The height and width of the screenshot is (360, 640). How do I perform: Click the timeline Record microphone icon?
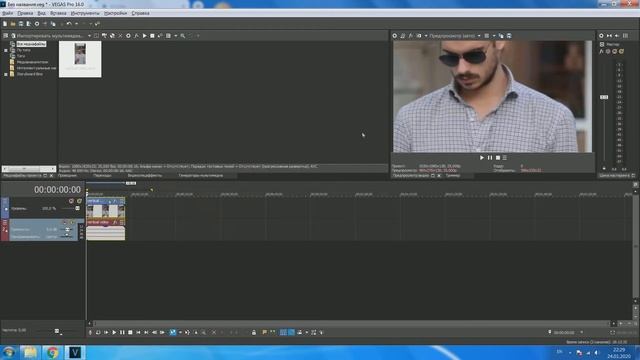tap(90, 333)
